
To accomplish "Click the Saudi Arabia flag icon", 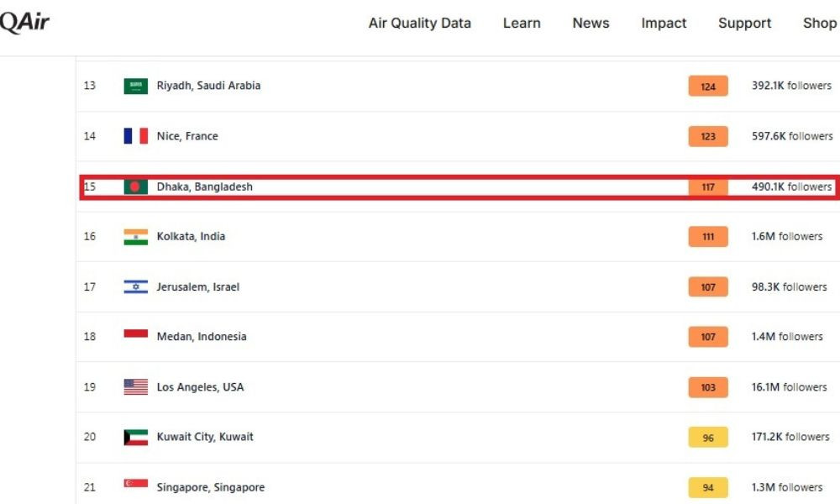I will point(135,86).
